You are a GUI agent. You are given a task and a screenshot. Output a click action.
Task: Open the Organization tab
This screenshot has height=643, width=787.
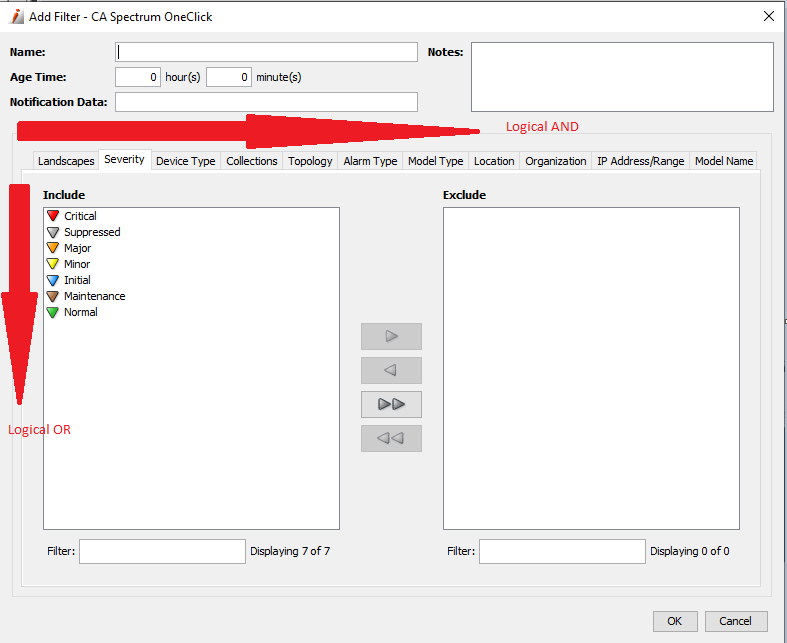(556, 161)
